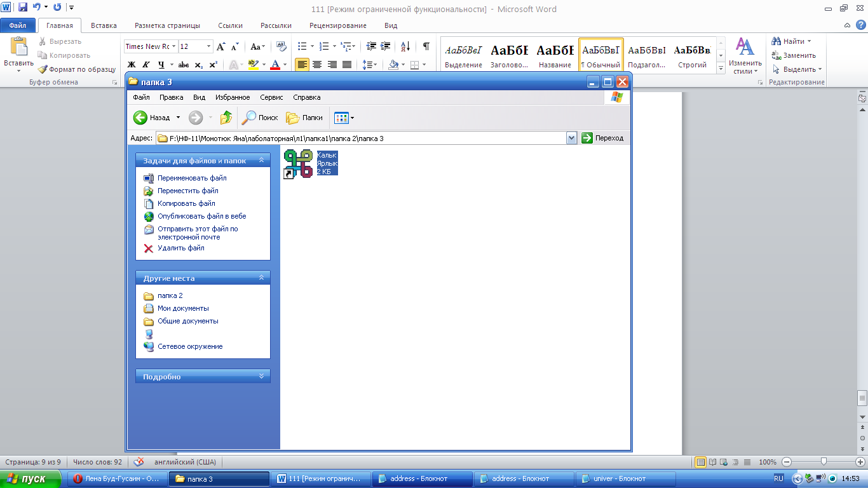Viewport: 868px width, 488px height.
Task: Open the Сервис menu in Explorer
Action: [272, 97]
